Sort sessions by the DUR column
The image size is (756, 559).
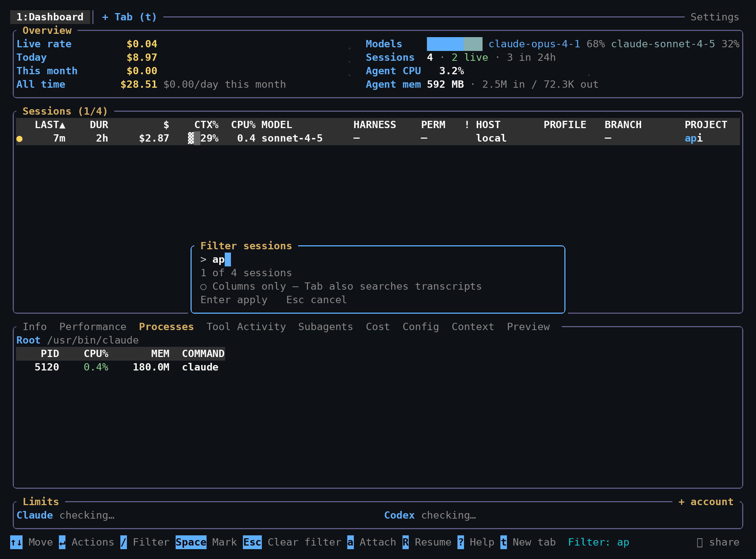99,125
